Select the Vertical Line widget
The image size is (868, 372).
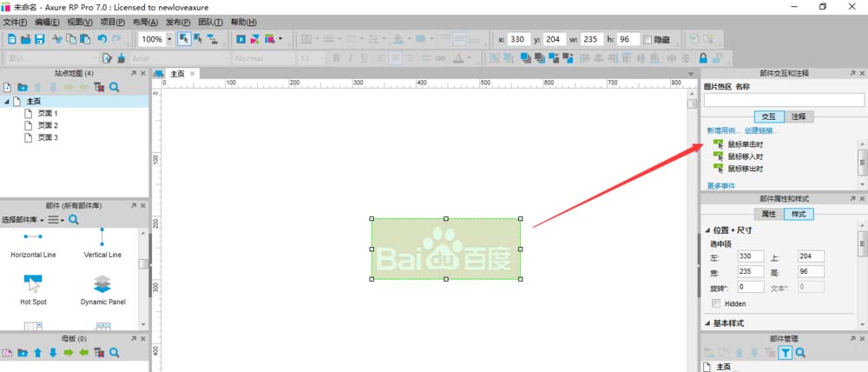[102, 242]
